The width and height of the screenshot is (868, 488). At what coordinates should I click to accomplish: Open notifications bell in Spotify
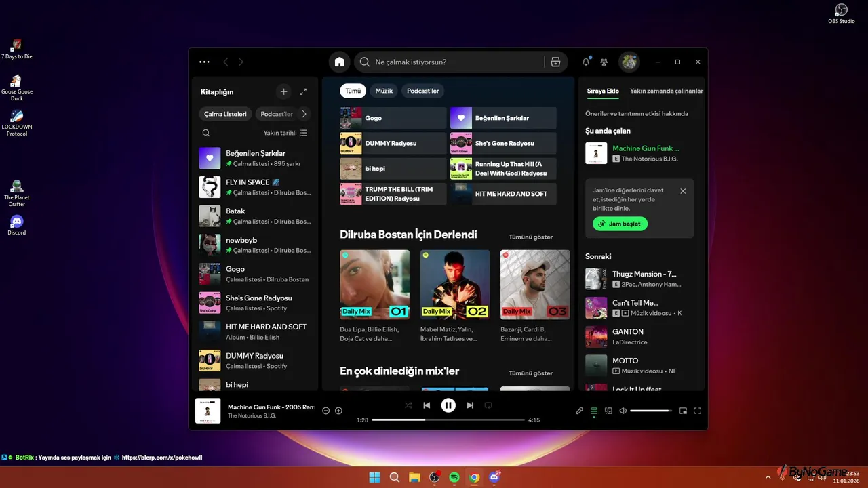(x=586, y=62)
